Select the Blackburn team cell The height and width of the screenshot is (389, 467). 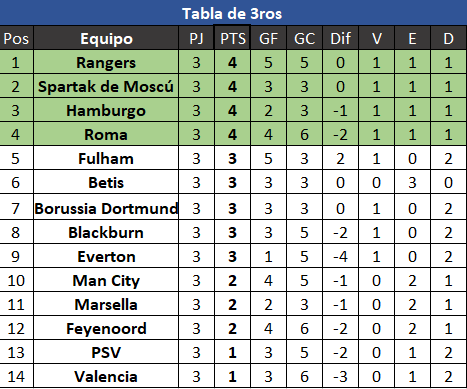[x=106, y=232]
